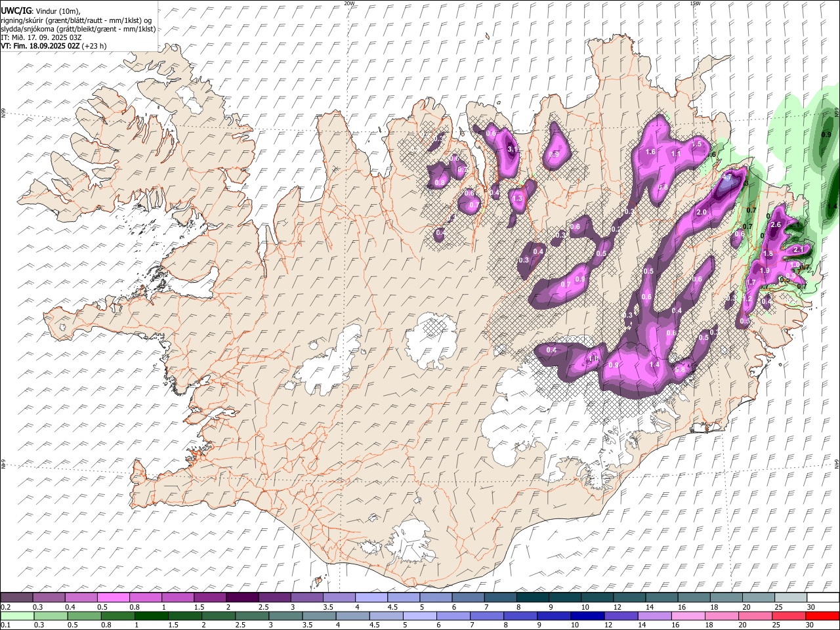Screen dimensions: 840x630
Task: Select the dark teal 8–9 snow swatch
Action: pyautogui.click(x=533, y=598)
